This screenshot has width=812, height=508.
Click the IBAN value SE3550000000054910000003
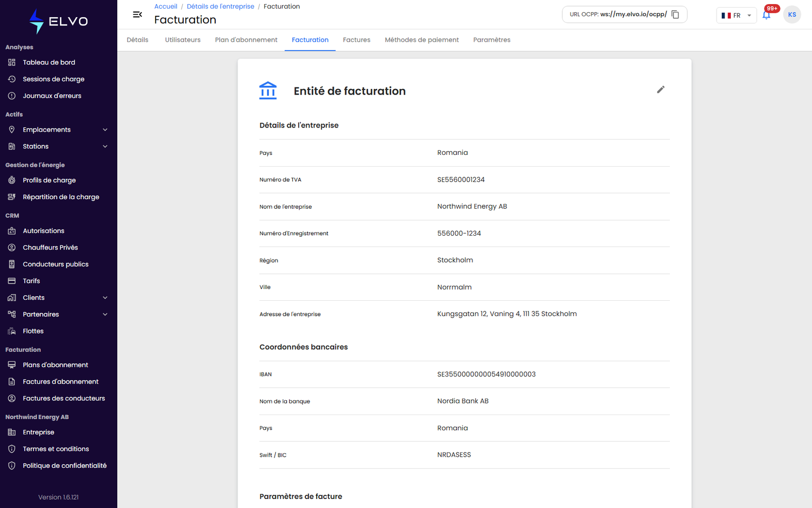487,374
